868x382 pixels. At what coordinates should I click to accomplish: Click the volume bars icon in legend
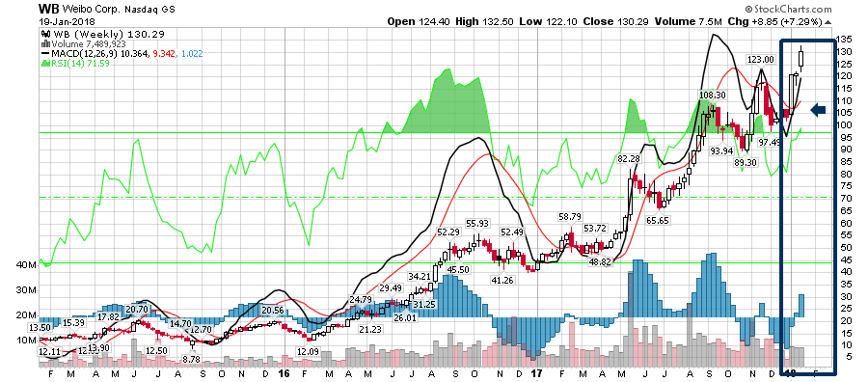click(x=46, y=43)
